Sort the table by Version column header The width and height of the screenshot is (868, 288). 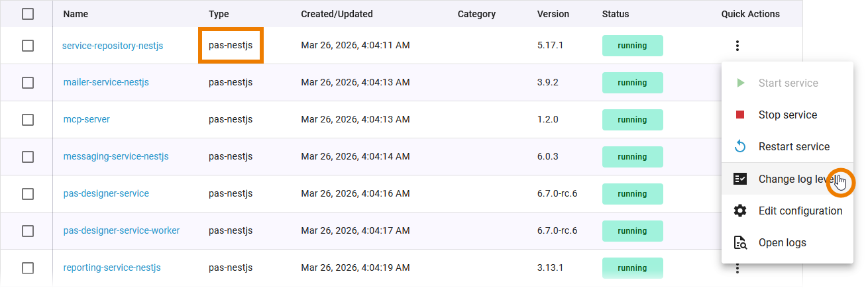pyautogui.click(x=553, y=14)
